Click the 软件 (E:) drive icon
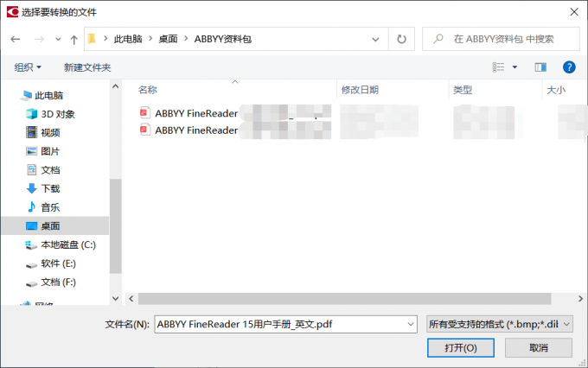 coord(31,265)
